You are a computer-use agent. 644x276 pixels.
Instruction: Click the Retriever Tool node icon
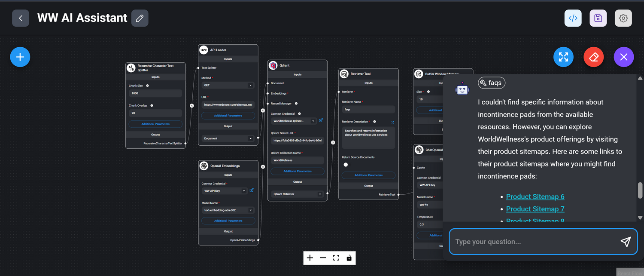[x=344, y=74]
